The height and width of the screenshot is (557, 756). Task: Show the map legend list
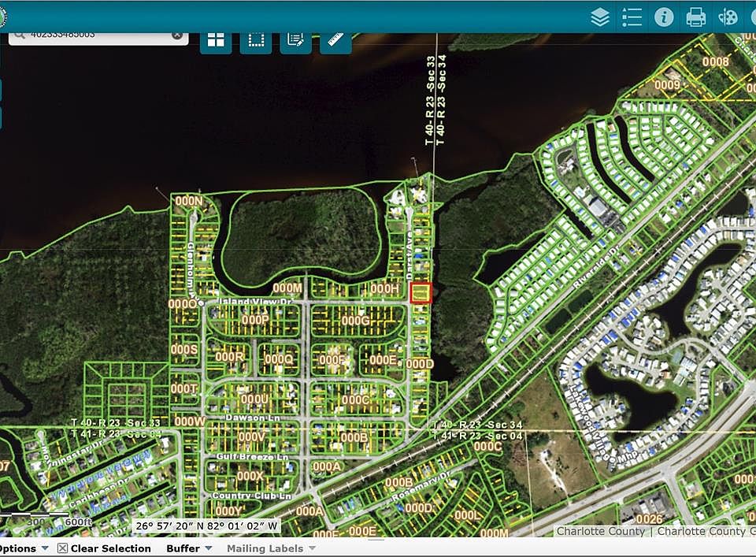click(632, 17)
